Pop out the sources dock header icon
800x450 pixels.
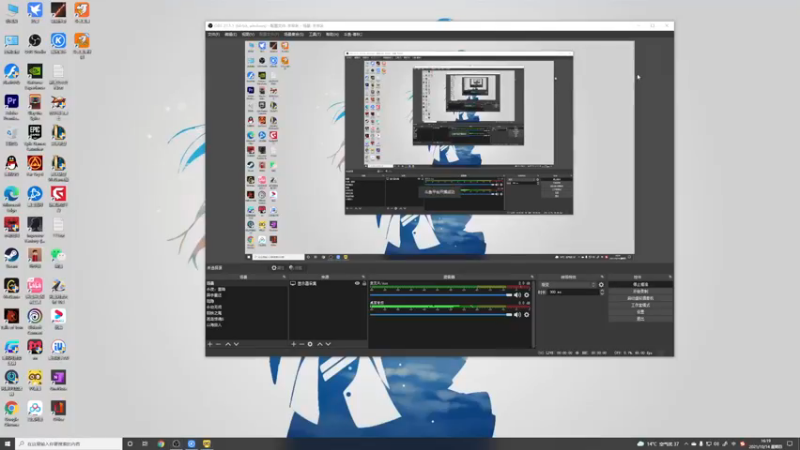click(363, 277)
